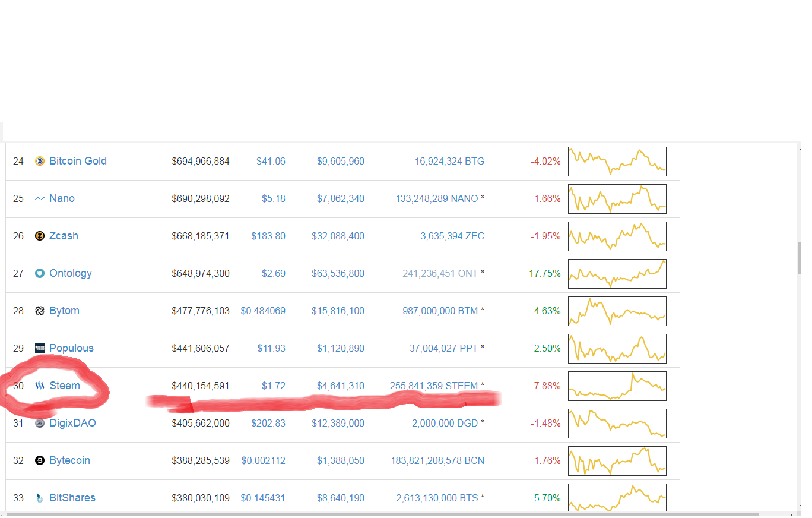This screenshot has width=812, height=518.
Task: Click the vertical scrollbar thumb
Action: tap(800, 257)
